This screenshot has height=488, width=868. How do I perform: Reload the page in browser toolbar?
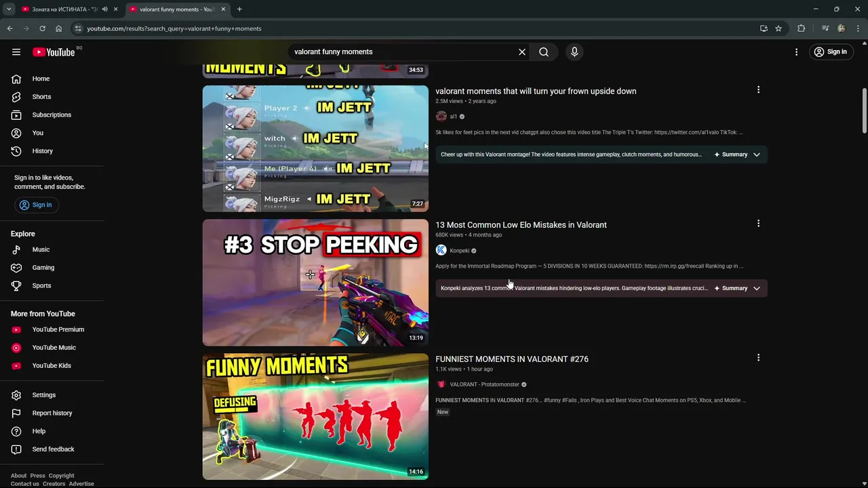tap(42, 28)
